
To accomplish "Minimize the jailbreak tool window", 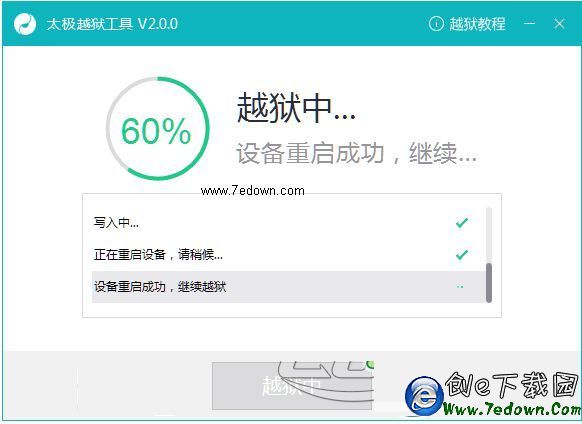I will [530, 24].
